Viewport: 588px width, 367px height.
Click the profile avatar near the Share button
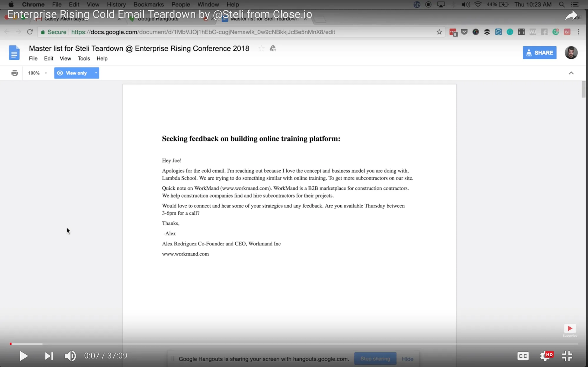pyautogui.click(x=571, y=53)
